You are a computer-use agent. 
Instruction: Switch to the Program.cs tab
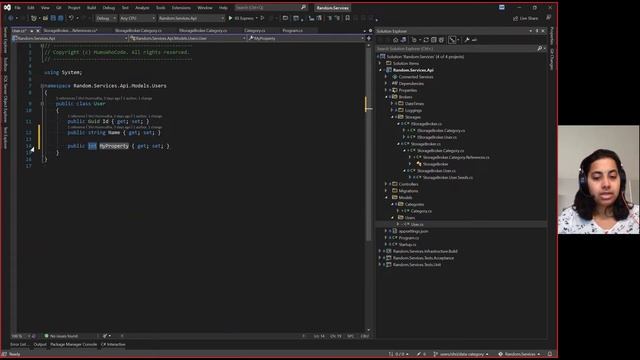pos(292,31)
